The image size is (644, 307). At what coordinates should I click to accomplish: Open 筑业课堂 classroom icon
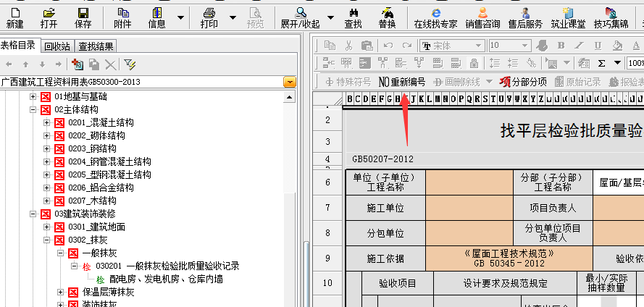click(x=567, y=17)
